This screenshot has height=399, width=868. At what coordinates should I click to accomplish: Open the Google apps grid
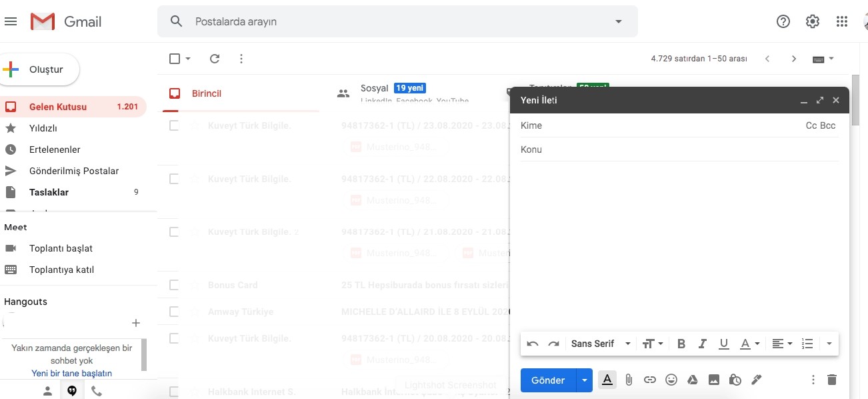click(841, 21)
